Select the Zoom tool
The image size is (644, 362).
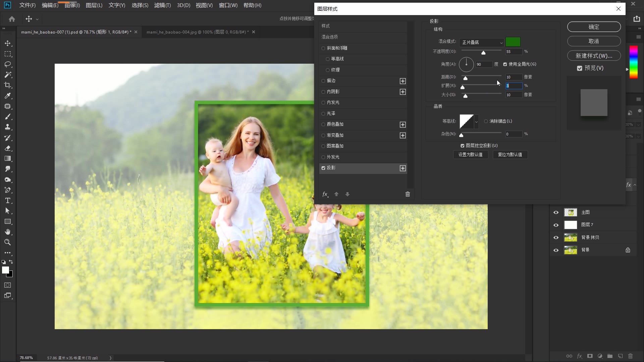click(8, 242)
